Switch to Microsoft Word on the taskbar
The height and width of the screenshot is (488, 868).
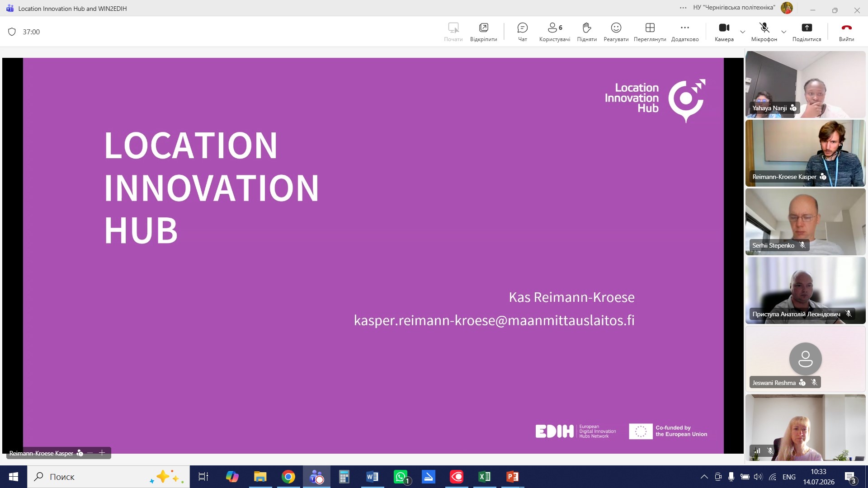(x=372, y=477)
